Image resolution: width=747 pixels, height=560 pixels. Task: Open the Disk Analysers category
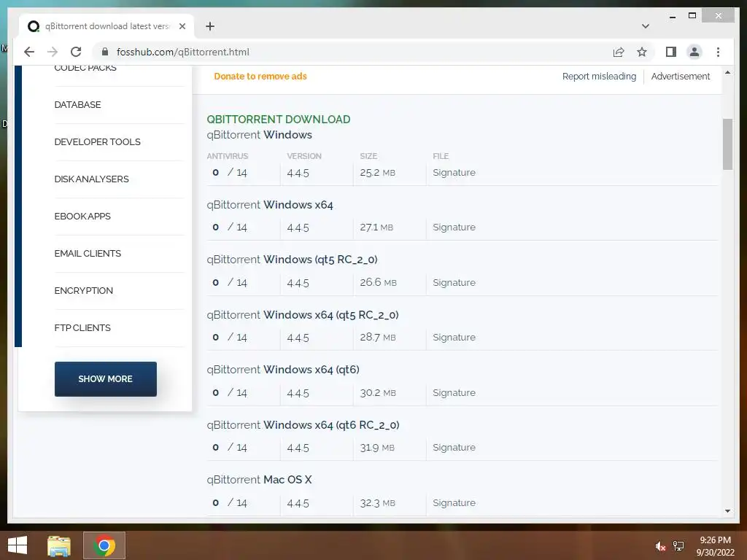click(x=91, y=179)
